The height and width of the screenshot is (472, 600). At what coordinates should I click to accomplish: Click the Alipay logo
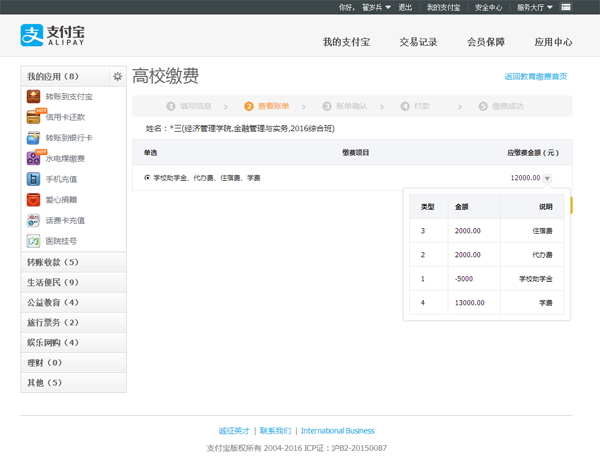[52, 35]
